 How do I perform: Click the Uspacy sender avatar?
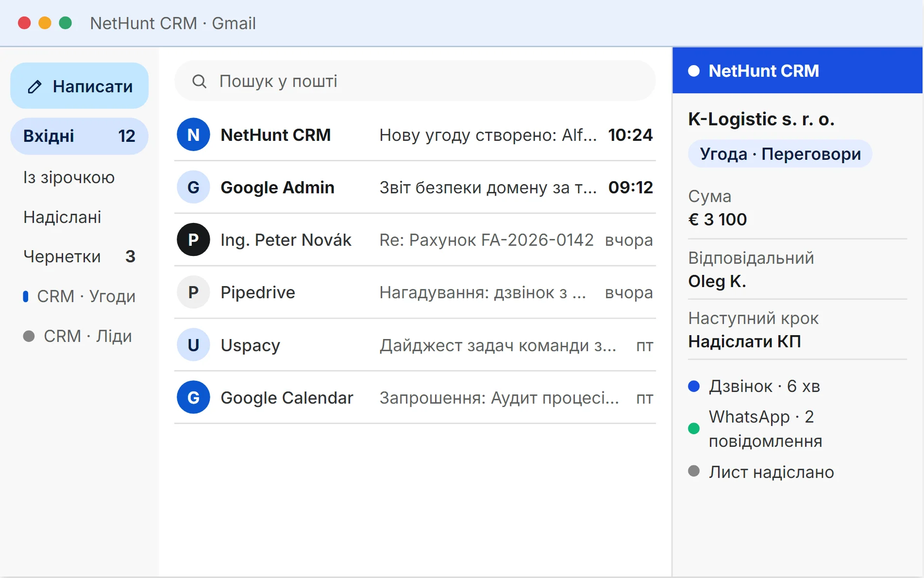[x=193, y=345]
